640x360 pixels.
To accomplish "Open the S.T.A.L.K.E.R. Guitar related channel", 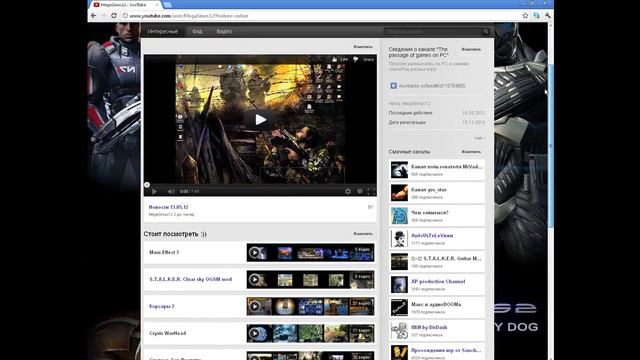I will 447,258.
